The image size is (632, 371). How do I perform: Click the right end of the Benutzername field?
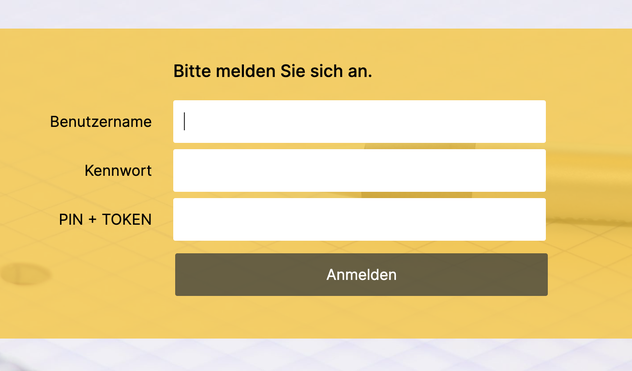[x=538, y=121]
